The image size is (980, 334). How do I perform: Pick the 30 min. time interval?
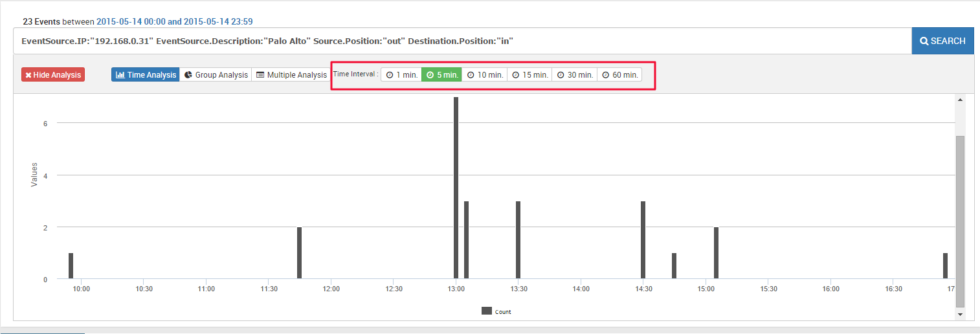click(575, 75)
